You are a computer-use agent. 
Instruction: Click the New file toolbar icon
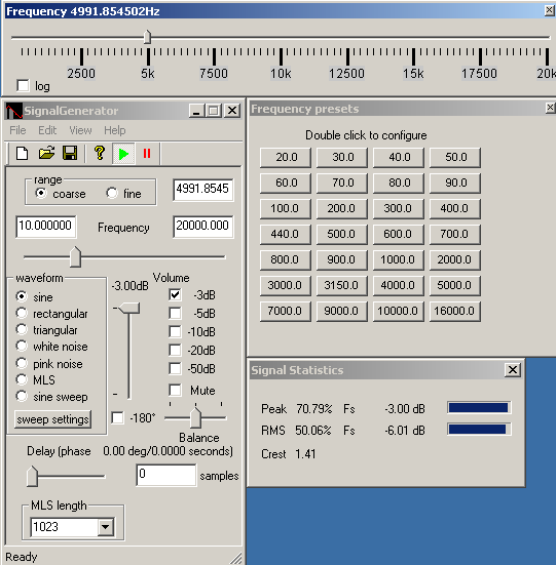(22, 153)
